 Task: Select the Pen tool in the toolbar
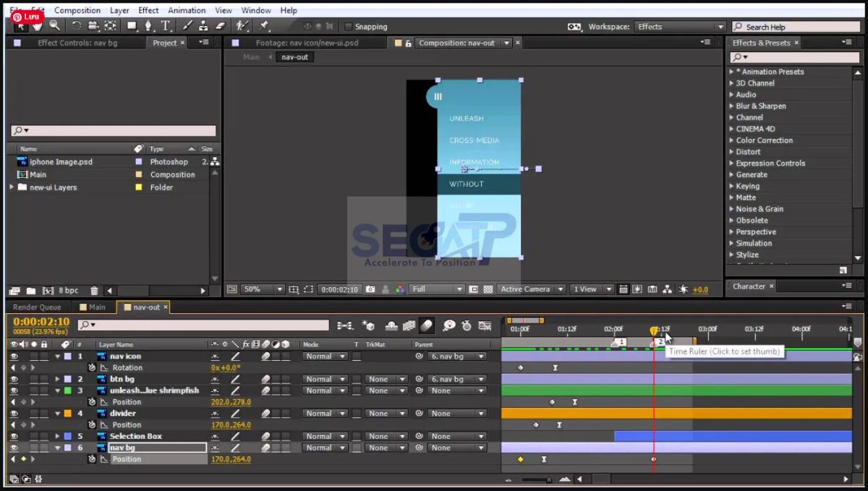[148, 26]
